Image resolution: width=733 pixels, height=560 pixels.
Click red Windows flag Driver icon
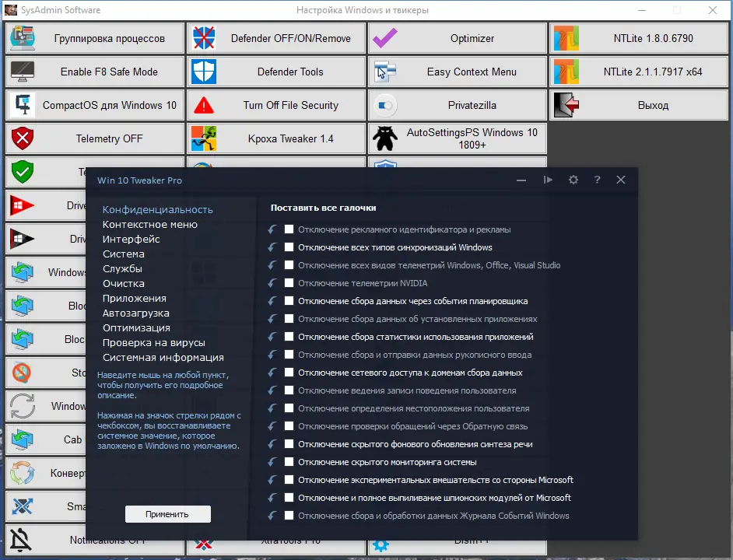pyautogui.click(x=22, y=205)
